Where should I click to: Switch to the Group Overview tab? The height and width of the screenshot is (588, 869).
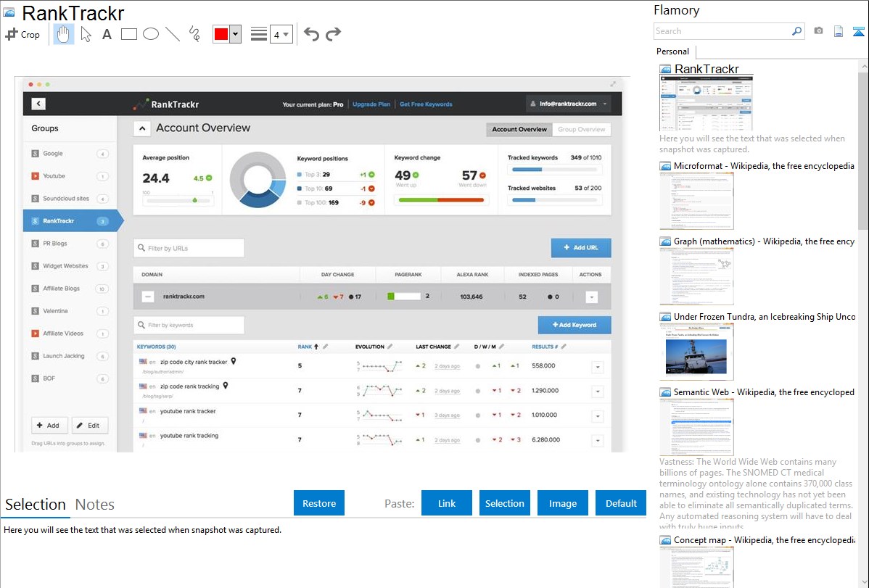tap(581, 129)
